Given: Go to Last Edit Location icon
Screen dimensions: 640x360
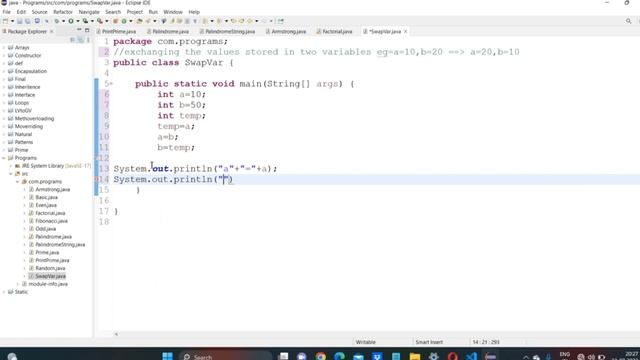Looking at the screenshot, I should click(233, 21).
